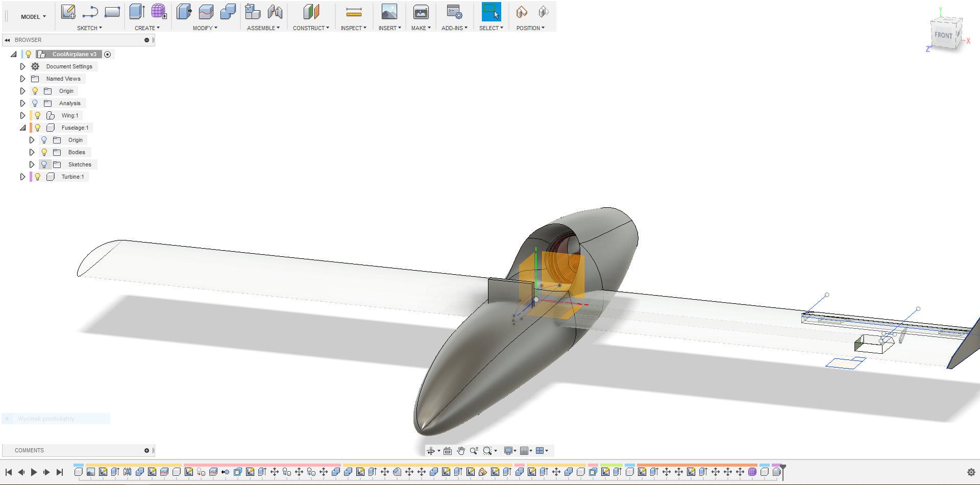
Task: Click the FRONT face of ViewCube
Action: pyautogui.click(x=943, y=35)
